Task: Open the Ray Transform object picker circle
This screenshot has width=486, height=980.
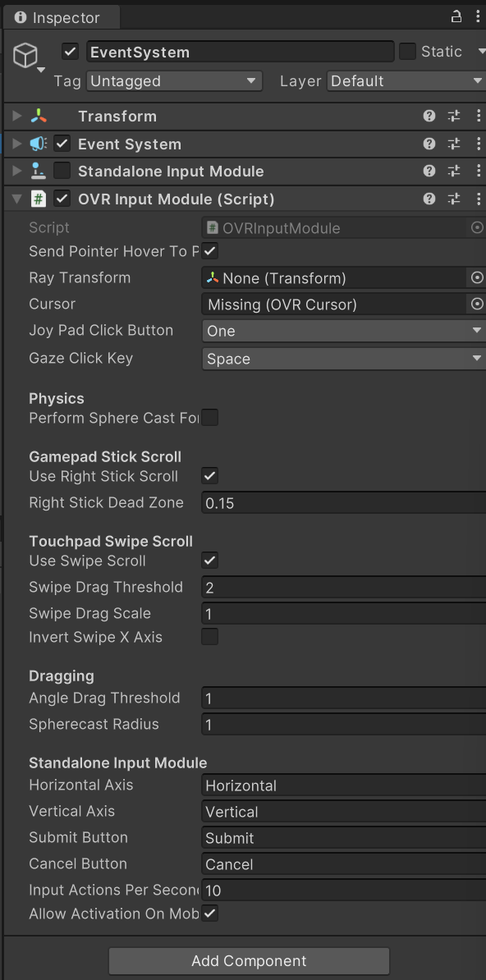Action: [477, 277]
